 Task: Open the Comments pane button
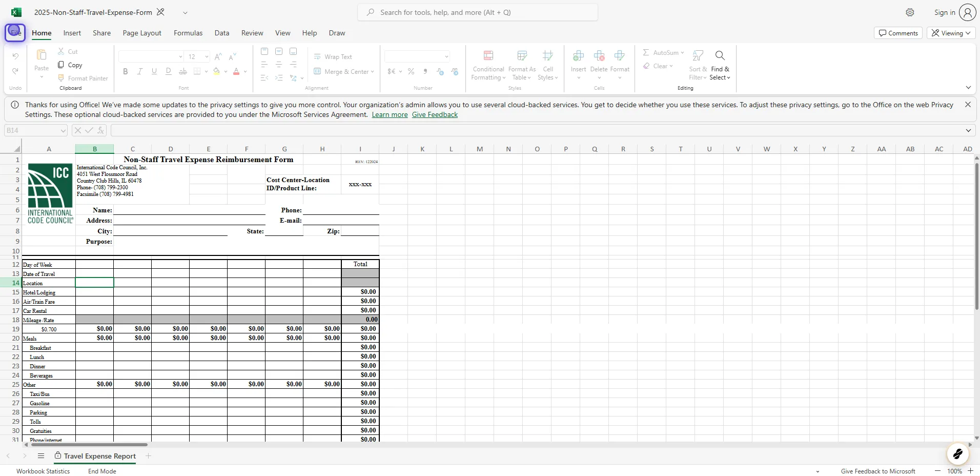pos(898,33)
